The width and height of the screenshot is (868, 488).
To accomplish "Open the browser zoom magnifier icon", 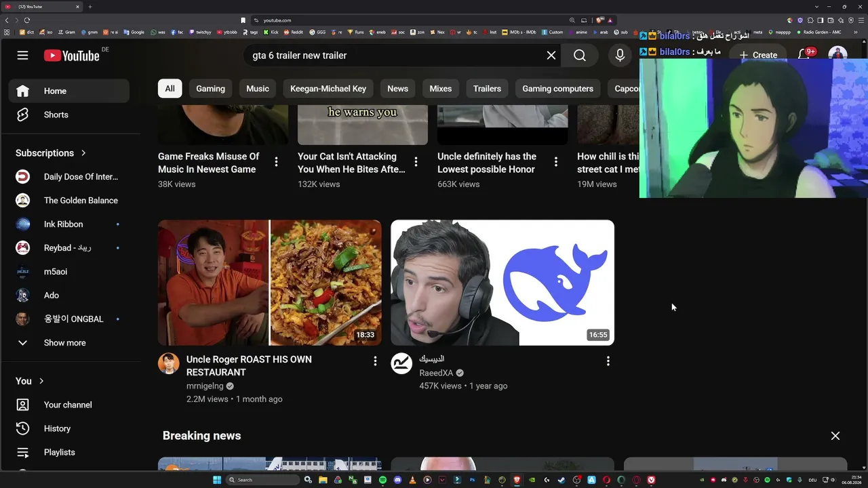I will pos(572,20).
